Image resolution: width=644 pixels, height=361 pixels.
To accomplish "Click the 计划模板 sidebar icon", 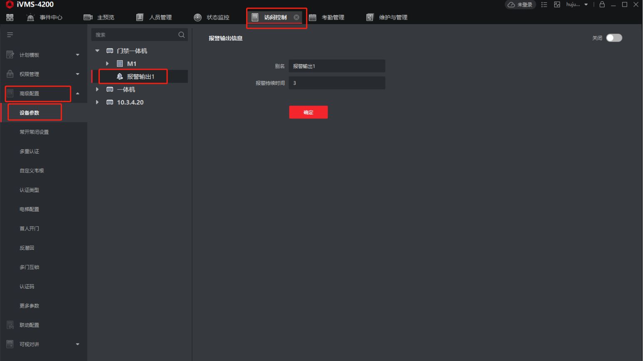I will click(x=10, y=55).
